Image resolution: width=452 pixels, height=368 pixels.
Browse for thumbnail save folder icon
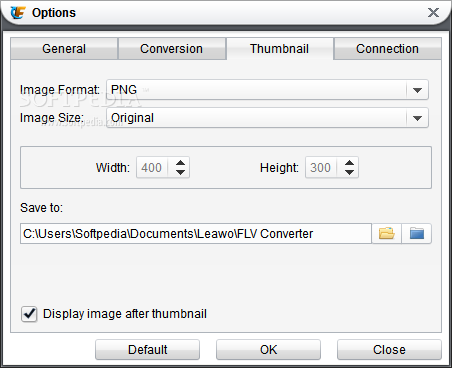click(x=387, y=233)
